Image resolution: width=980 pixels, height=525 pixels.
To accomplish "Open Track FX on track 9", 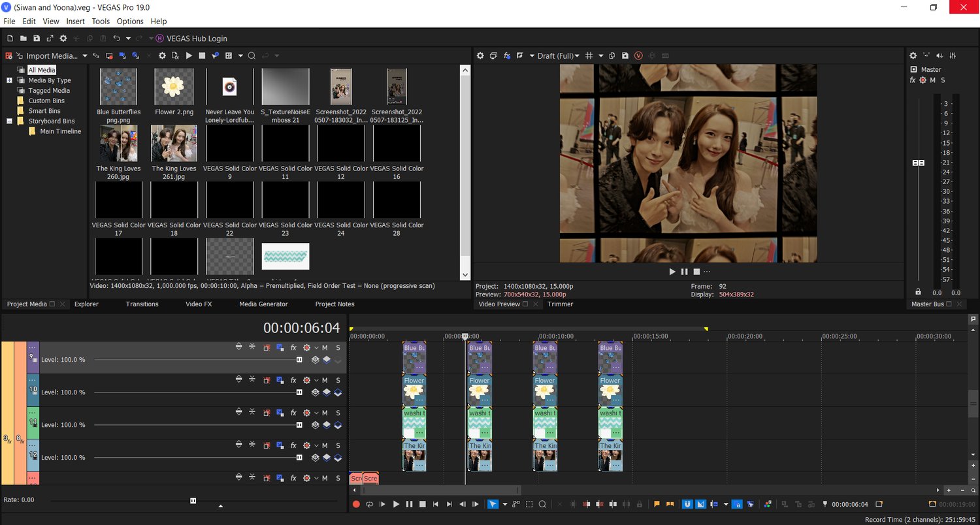I will click(x=293, y=347).
